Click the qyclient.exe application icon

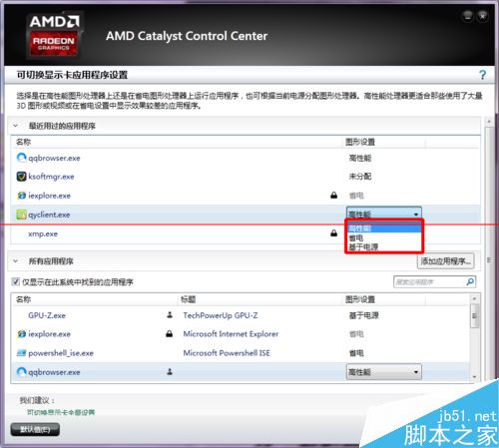pyautogui.click(x=22, y=215)
